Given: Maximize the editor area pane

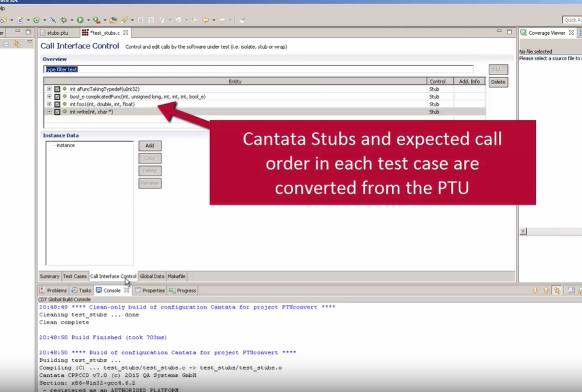Looking at the screenshot, I should tap(509, 32).
